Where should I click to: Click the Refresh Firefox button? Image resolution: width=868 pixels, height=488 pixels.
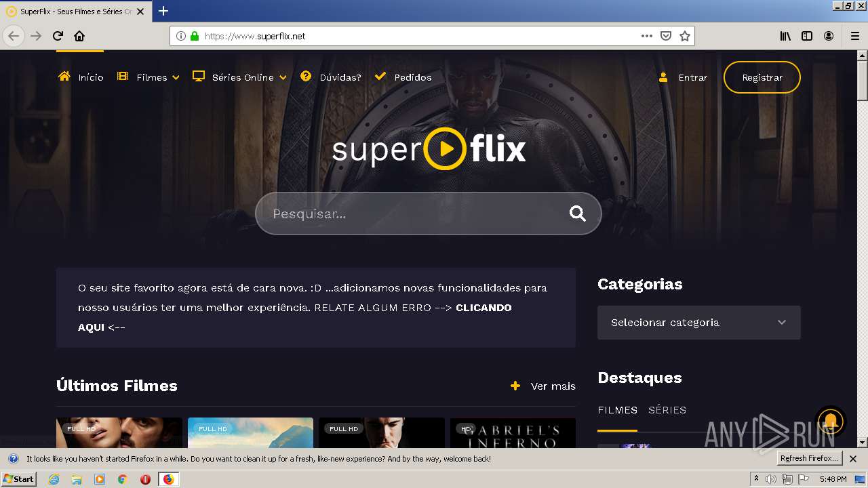pyautogui.click(x=809, y=459)
